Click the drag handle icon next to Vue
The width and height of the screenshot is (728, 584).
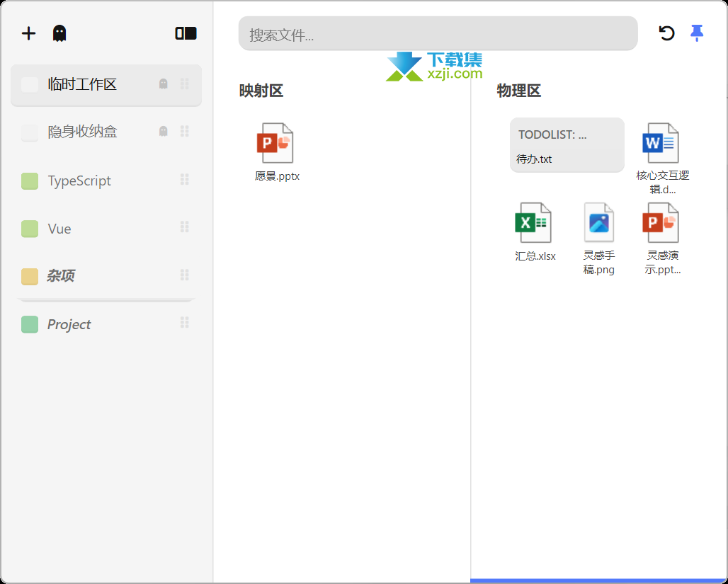point(185,228)
